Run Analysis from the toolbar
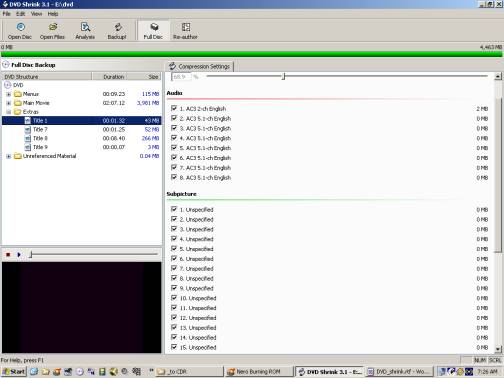504x378 pixels. tap(85, 31)
